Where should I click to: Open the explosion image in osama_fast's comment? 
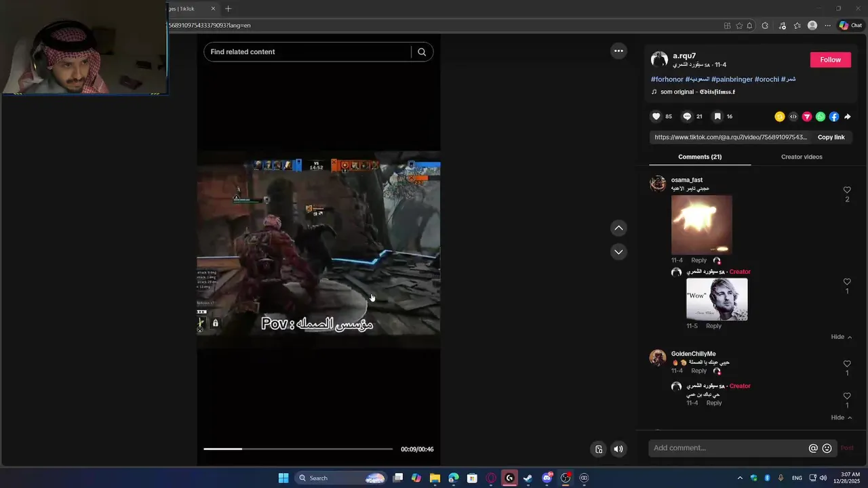click(702, 224)
